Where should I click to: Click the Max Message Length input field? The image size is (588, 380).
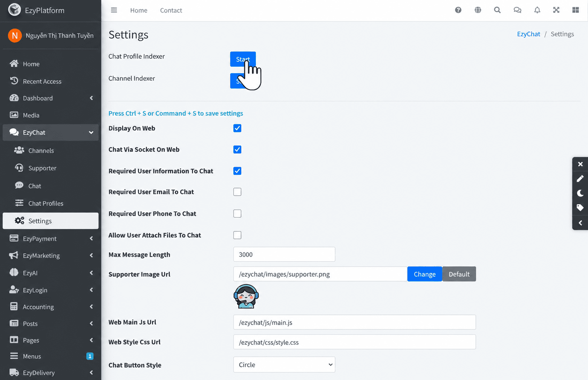284,254
